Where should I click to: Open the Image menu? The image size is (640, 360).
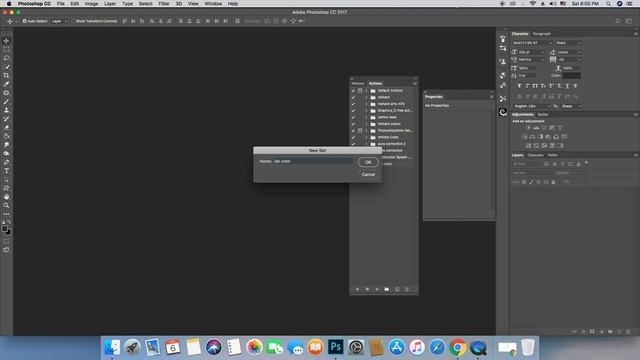[x=91, y=4]
